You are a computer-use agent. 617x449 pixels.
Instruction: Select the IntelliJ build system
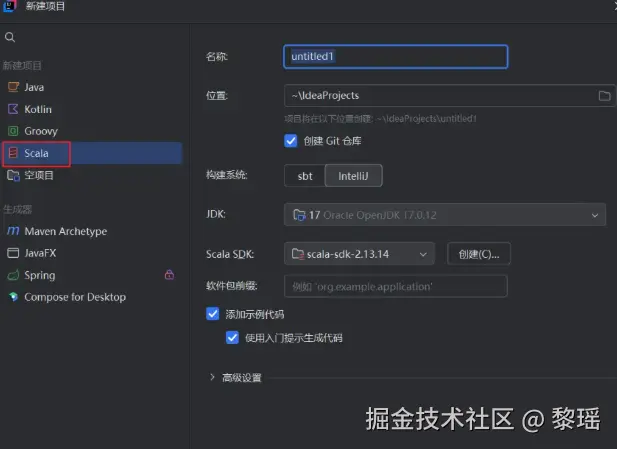(353, 176)
